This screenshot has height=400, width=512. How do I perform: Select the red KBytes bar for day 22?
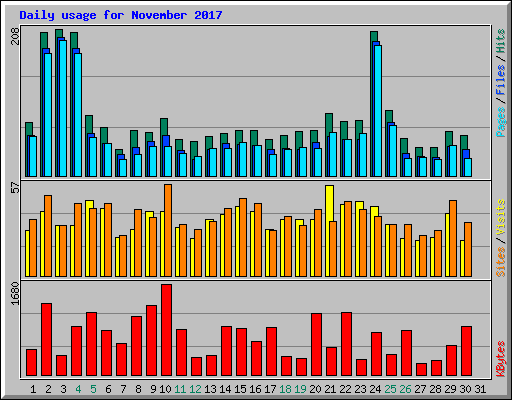(347, 344)
